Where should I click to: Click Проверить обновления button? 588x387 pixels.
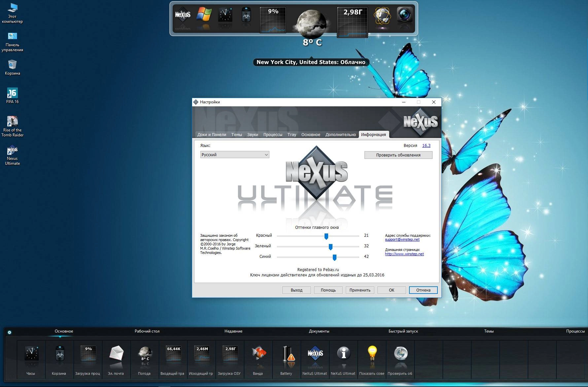point(398,155)
